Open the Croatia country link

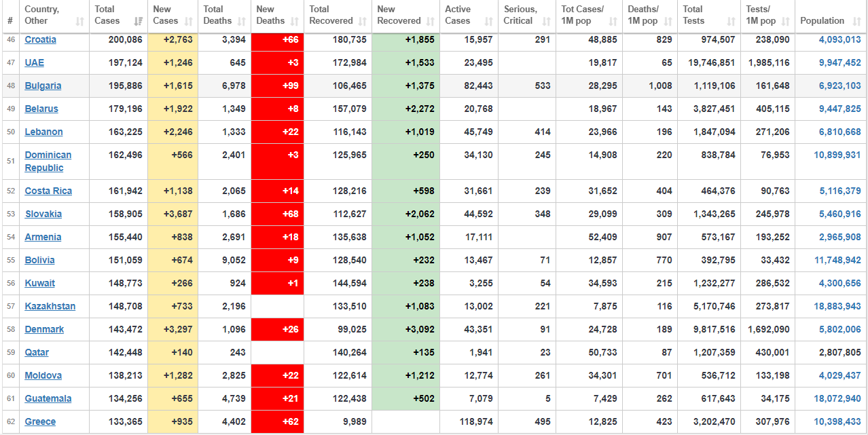pyautogui.click(x=41, y=39)
